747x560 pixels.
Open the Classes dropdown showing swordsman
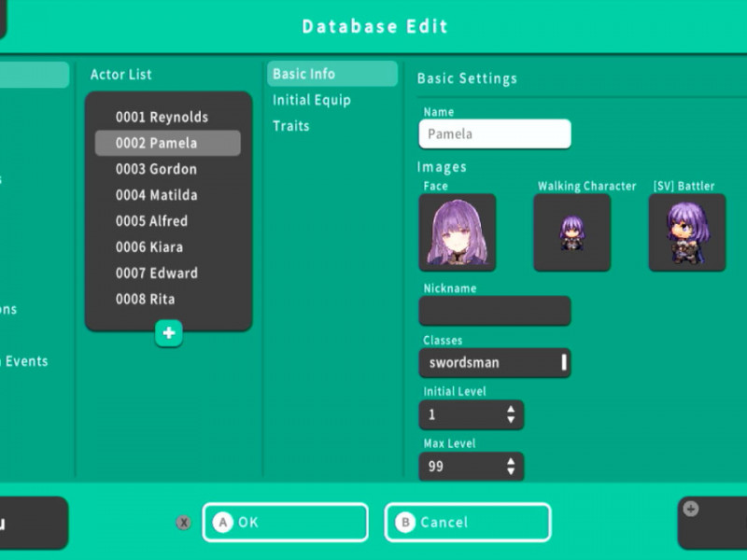tap(494, 362)
